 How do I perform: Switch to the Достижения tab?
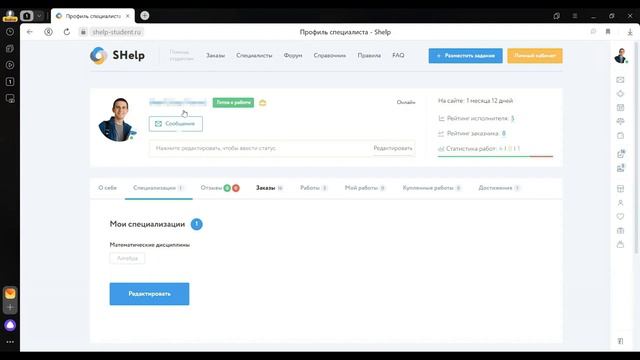pyautogui.click(x=499, y=188)
